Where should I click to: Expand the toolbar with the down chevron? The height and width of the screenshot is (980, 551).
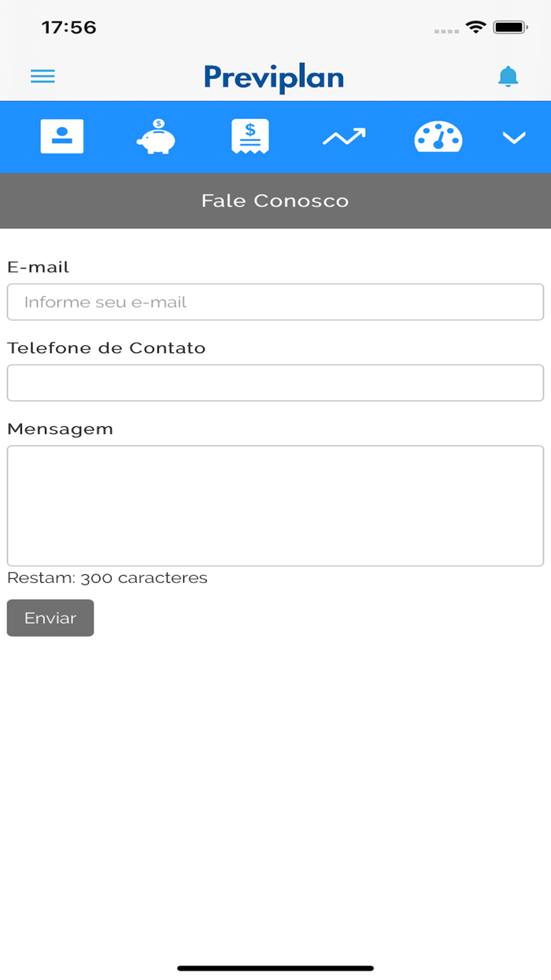(x=514, y=138)
